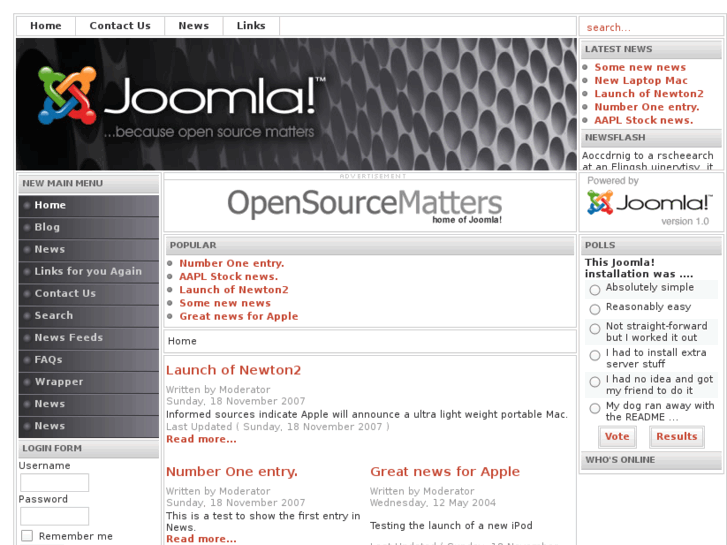Screen dimensions: 727x545
Task: Open News Feeds in sidebar menu
Action: coord(89,338)
